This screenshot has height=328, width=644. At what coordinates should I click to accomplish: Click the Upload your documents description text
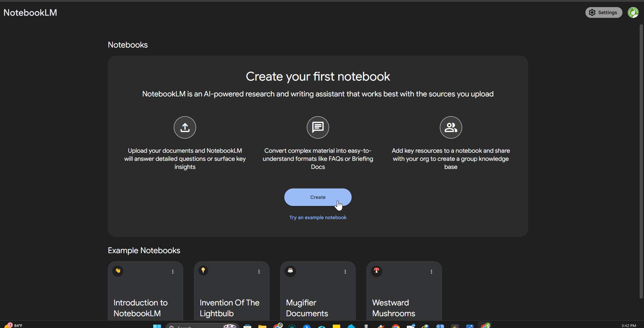point(185,159)
